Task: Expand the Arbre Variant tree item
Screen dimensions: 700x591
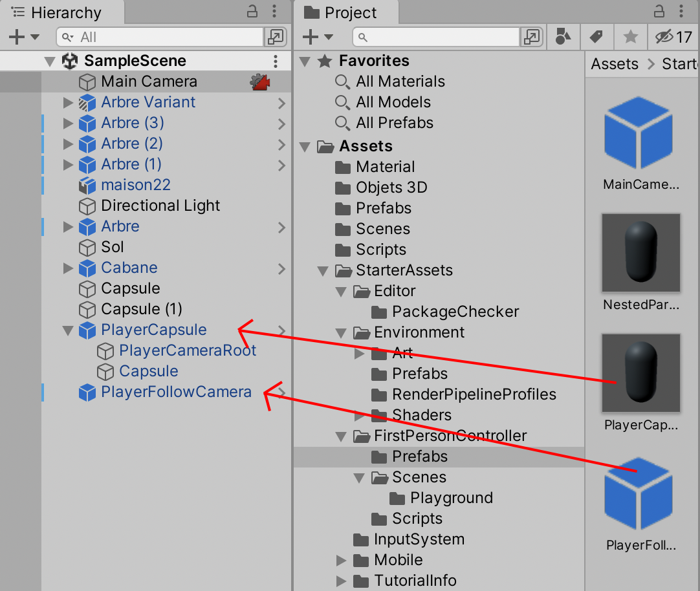Action: click(68, 102)
